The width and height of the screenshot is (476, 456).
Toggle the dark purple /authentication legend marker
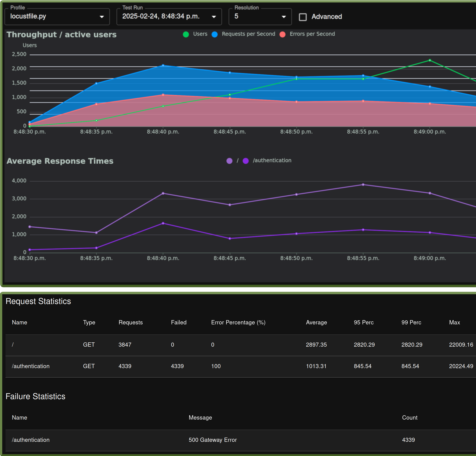point(245,161)
